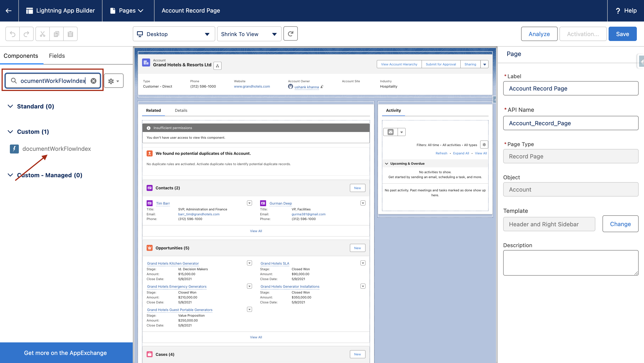
Task: Click the redo icon in toolbar
Action: pyautogui.click(x=26, y=34)
